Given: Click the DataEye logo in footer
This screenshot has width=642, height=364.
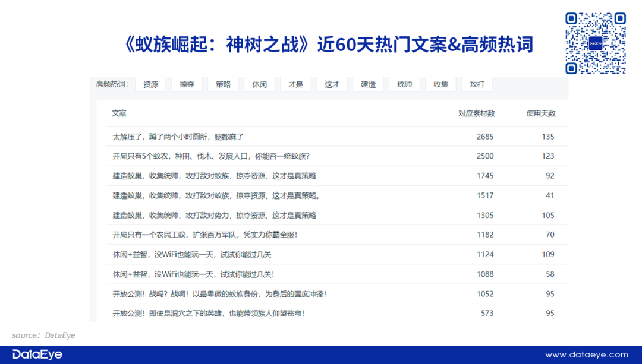Looking at the screenshot, I should pos(37,354).
